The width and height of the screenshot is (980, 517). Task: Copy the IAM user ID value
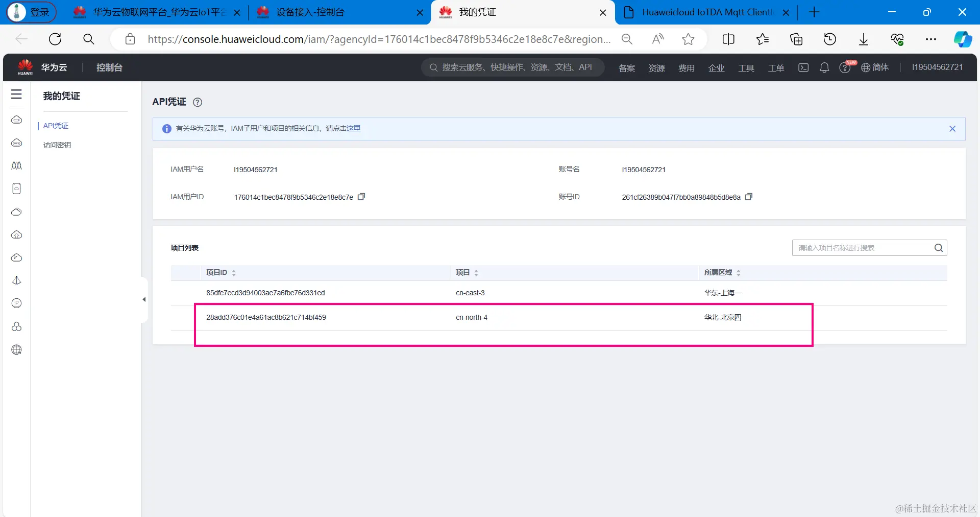coord(361,197)
